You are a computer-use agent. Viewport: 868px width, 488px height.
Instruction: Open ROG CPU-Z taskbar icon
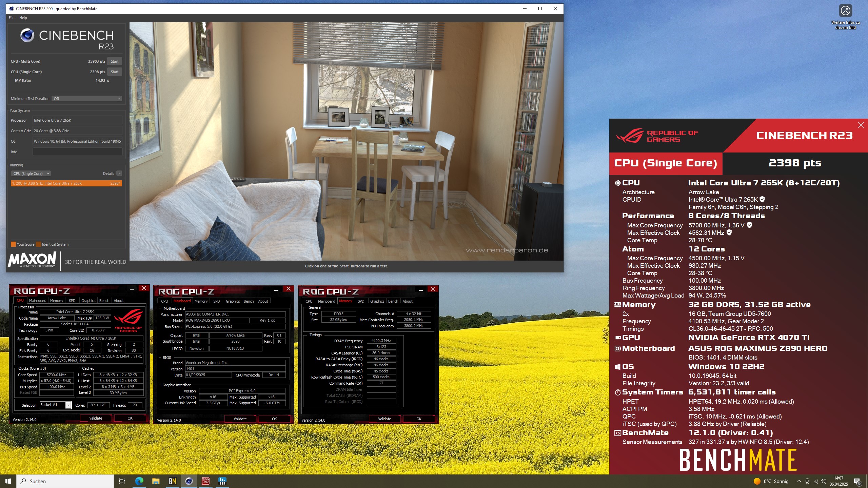(x=205, y=481)
